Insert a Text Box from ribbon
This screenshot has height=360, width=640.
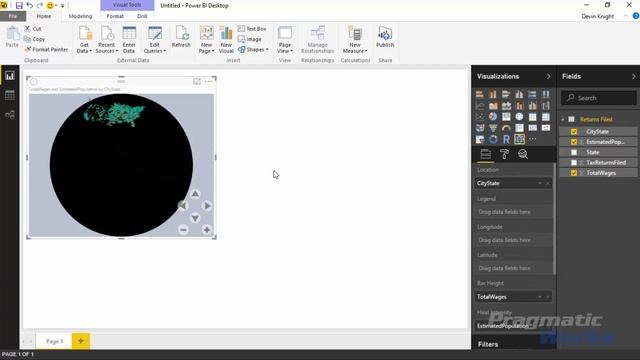[252, 29]
